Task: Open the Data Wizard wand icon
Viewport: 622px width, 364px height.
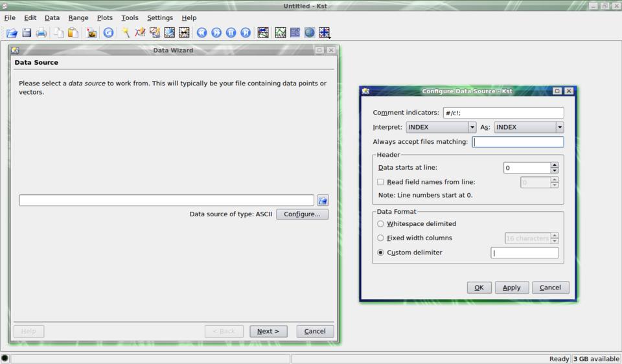Action: [x=125, y=32]
